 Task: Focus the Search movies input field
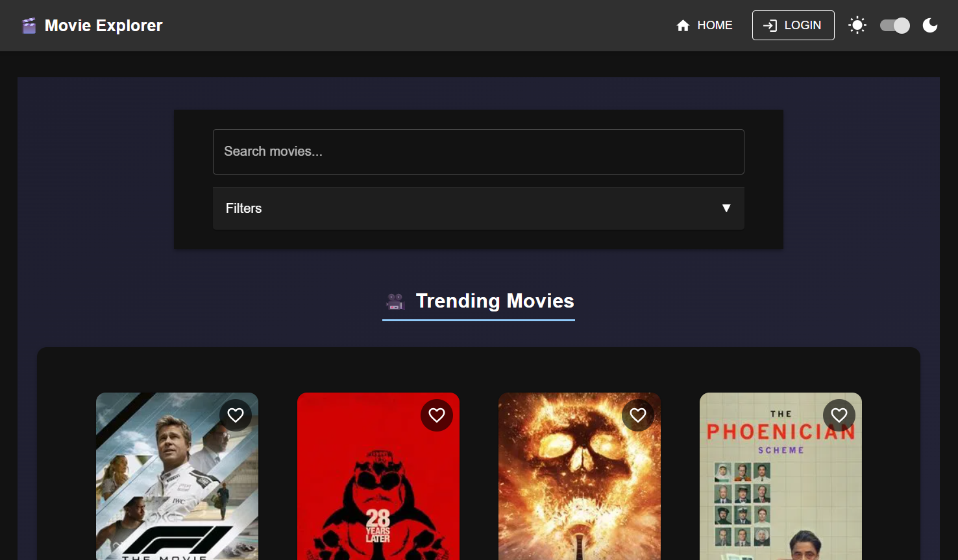tap(478, 152)
